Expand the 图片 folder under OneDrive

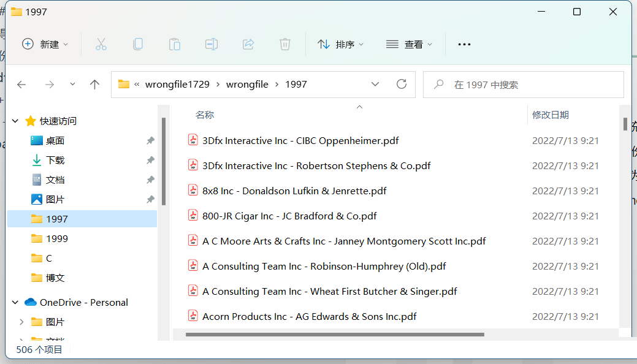[21, 322]
